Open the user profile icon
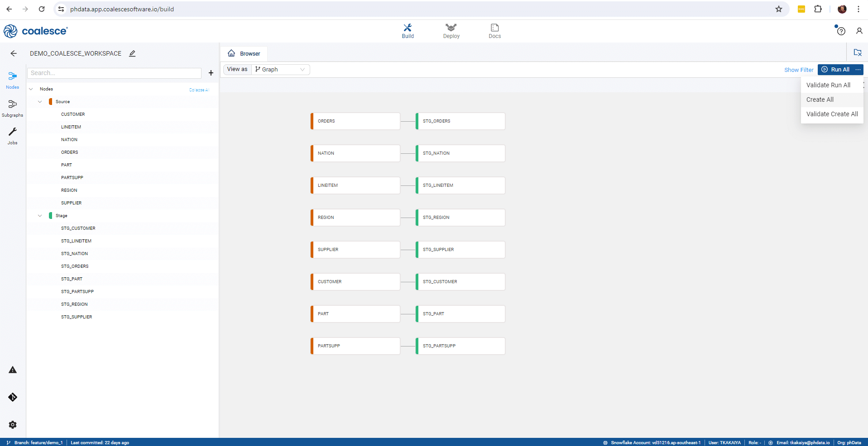Viewport: 868px width, 446px height. pos(859,31)
